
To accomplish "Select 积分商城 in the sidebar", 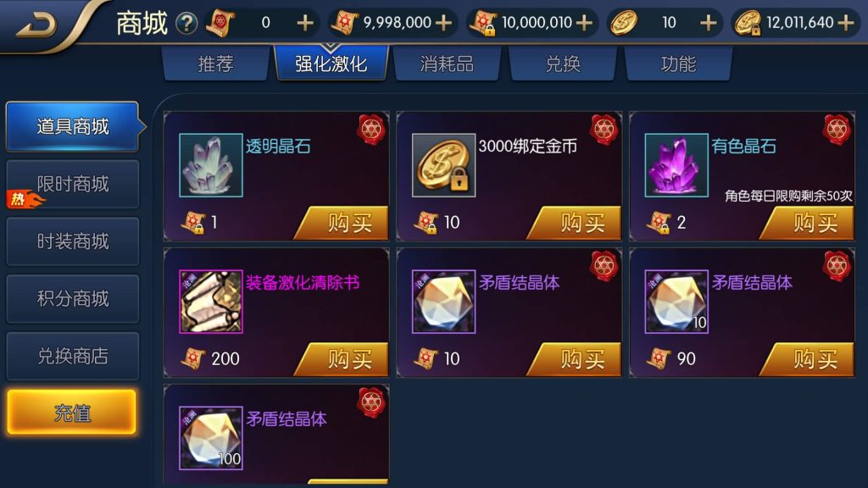I will tap(73, 299).
